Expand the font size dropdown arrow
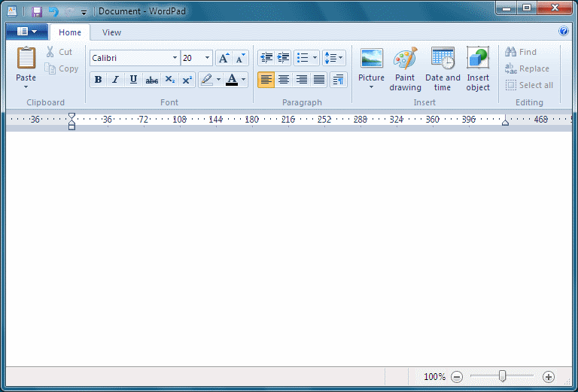Screen dimensions: 578x392 [x=207, y=58]
